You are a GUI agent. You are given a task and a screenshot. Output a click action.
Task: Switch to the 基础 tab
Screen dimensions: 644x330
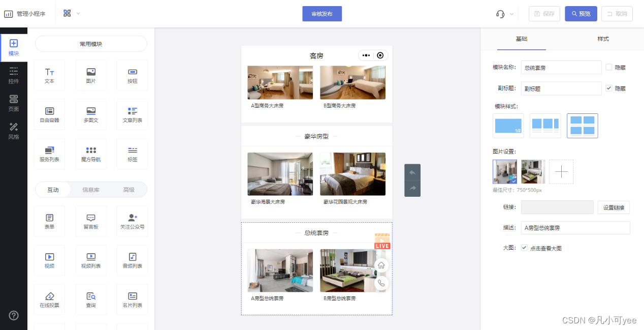click(522, 39)
